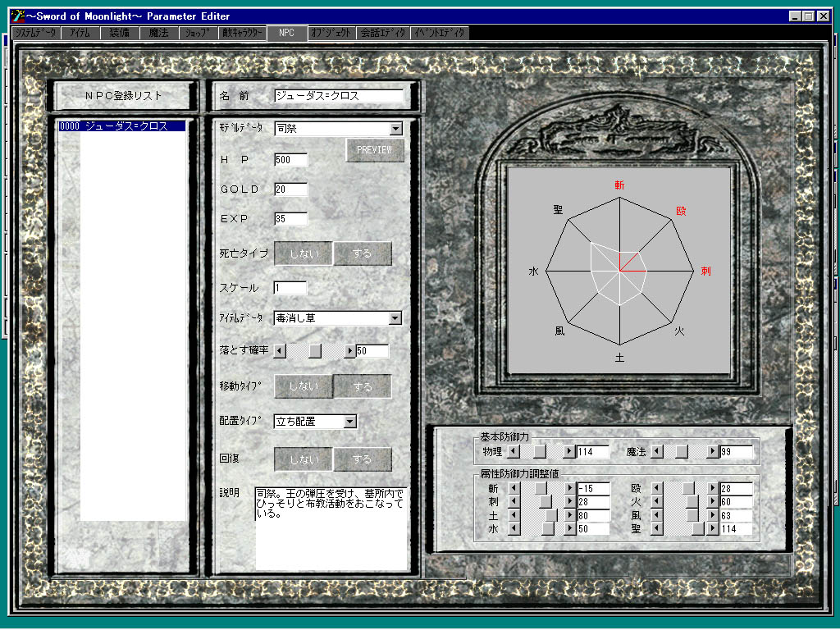Increase 風 adjustment with the right arrow
The image size is (840, 630).
point(713,515)
